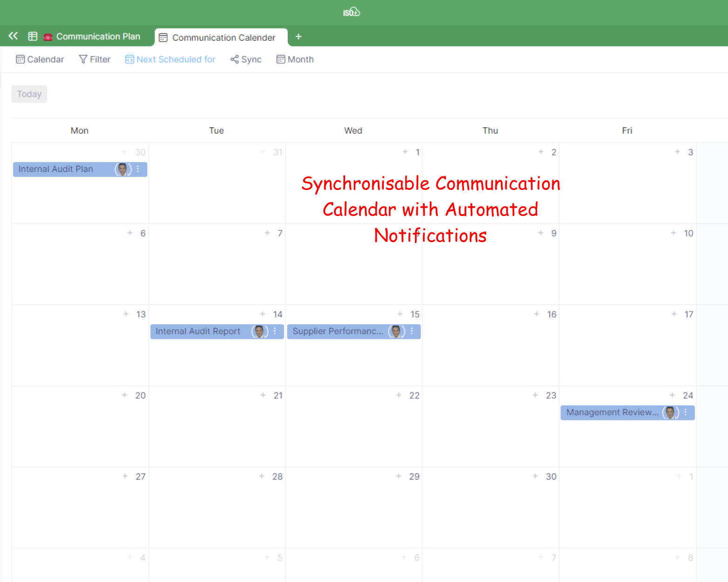Screen dimensions: 728x582
Task: Open the Management Review event on the 24th
Action: [x=612, y=412]
